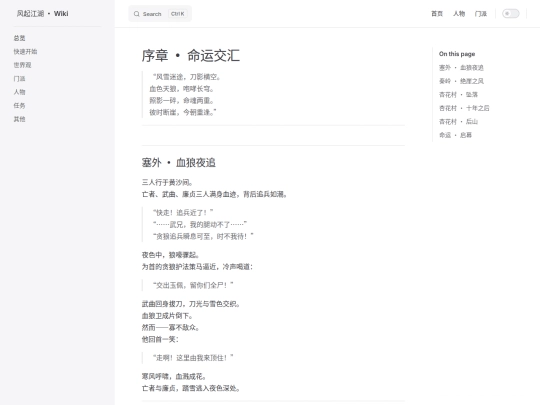Open 人物 in the top navigation
Viewport: 540px width, 405px height.
[459, 14]
